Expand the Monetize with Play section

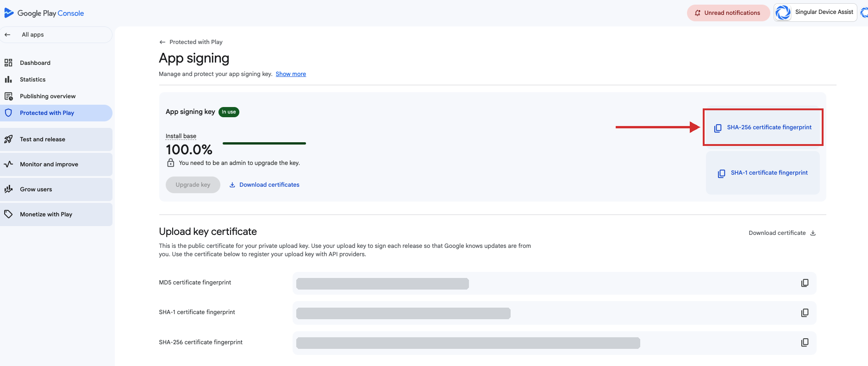pos(56,214)
